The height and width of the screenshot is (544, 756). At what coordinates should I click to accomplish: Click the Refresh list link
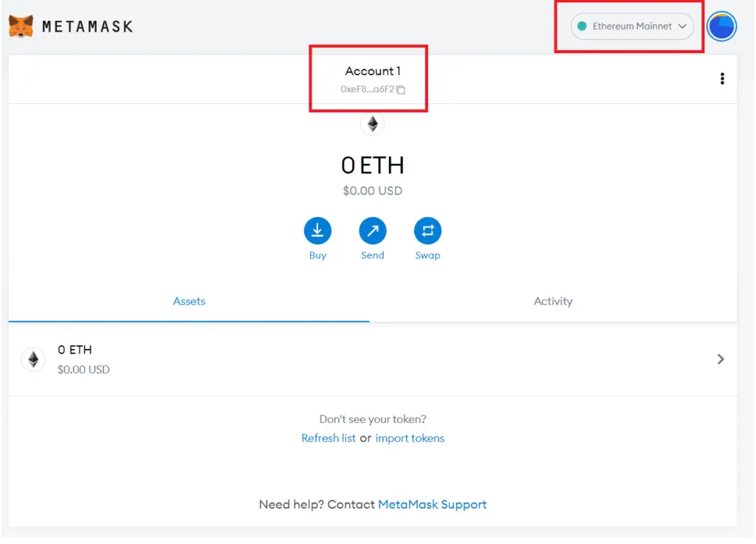pos(329,438)
